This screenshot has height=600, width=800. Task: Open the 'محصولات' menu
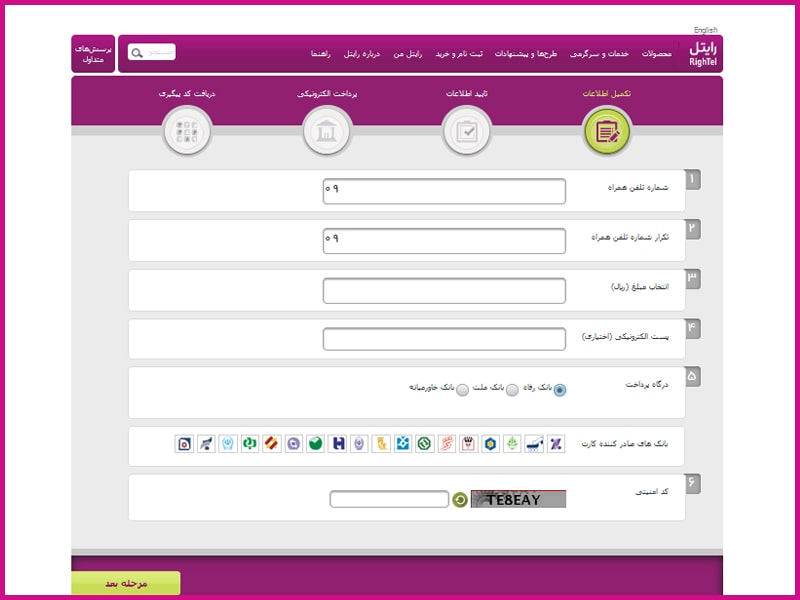(657, 54)
